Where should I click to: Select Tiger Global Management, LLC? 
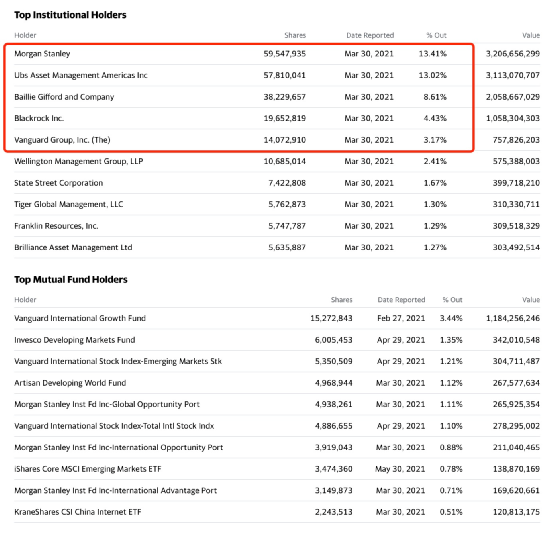69,204
